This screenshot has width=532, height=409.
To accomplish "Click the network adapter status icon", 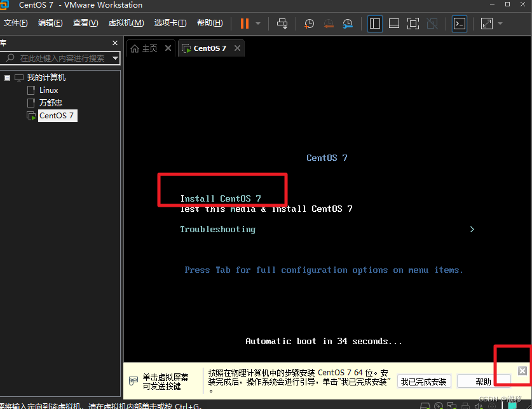I will [x=452, y=406].
